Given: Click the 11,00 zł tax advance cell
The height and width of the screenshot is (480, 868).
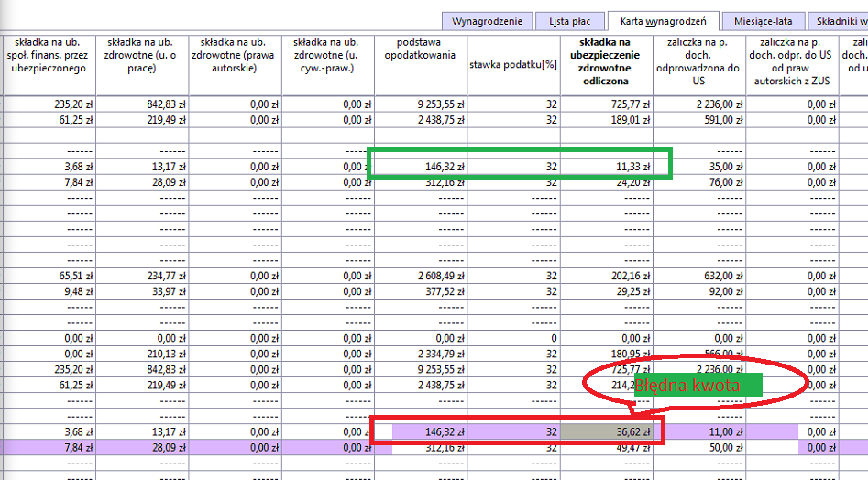Looking at the screenshot, I should (x=699, y=431).
